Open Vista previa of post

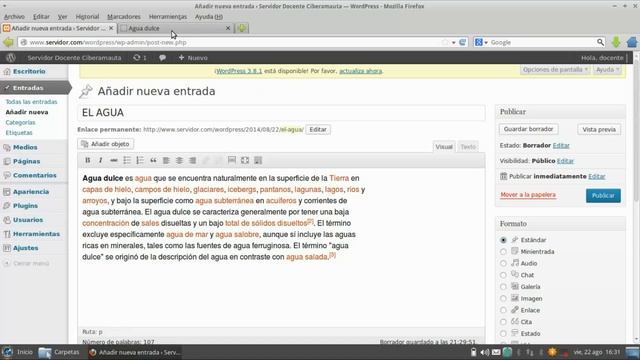599,129
